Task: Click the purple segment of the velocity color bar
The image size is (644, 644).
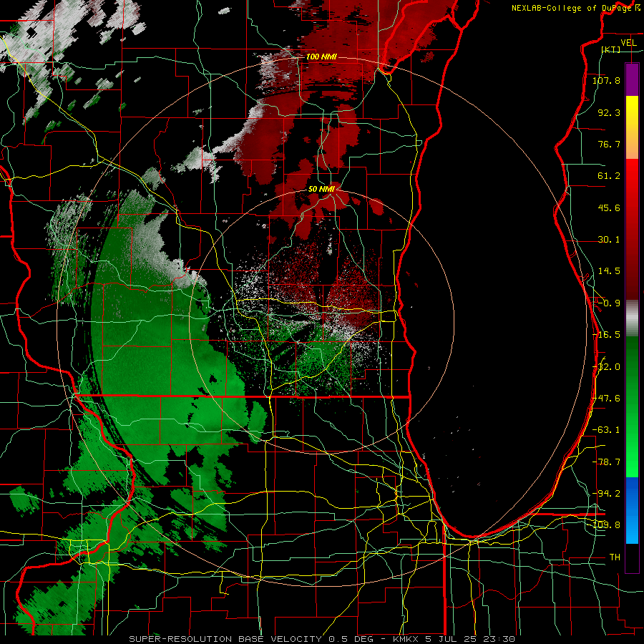Action: pos(632,79)
